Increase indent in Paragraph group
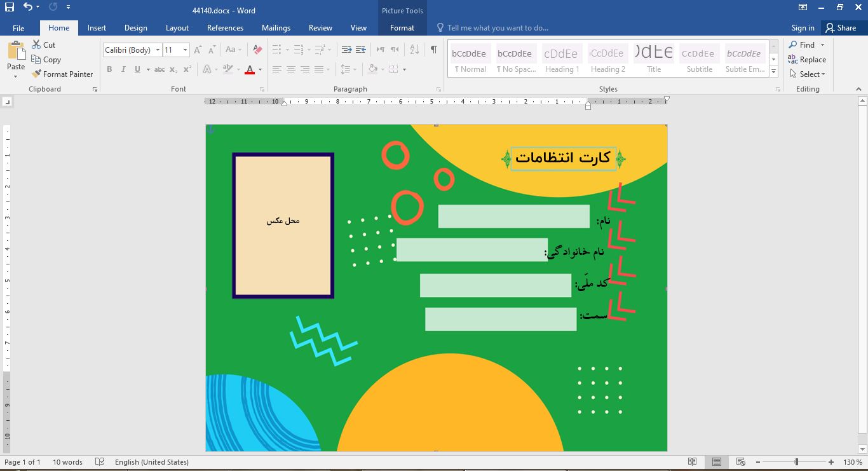 360,50
